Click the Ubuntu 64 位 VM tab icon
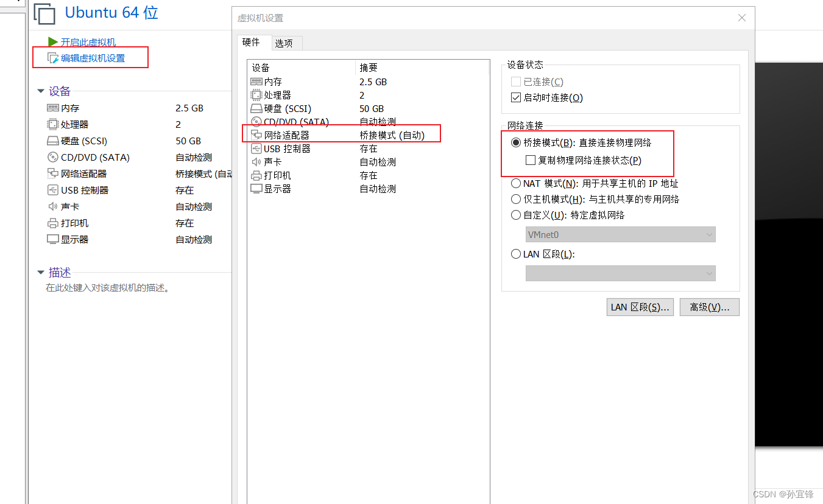The height and width of the screenshot is (504, 823). coord(45,13)
